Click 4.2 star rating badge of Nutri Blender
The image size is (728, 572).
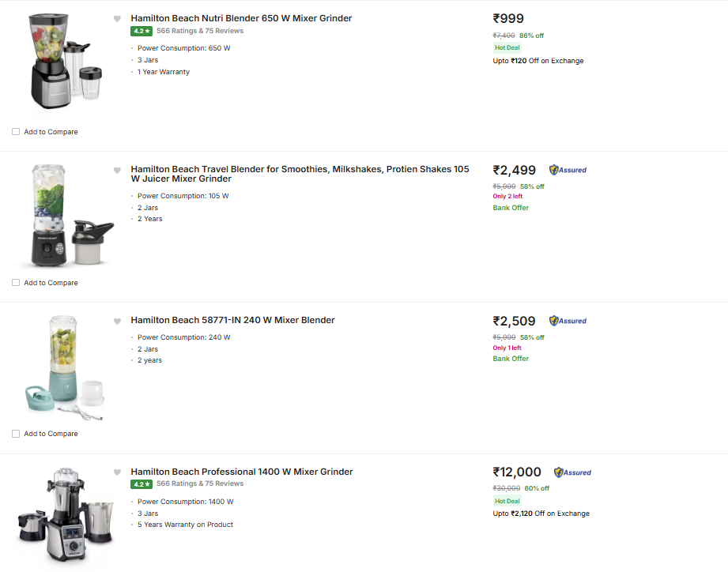pyautogui.click(x=141, y=32)
